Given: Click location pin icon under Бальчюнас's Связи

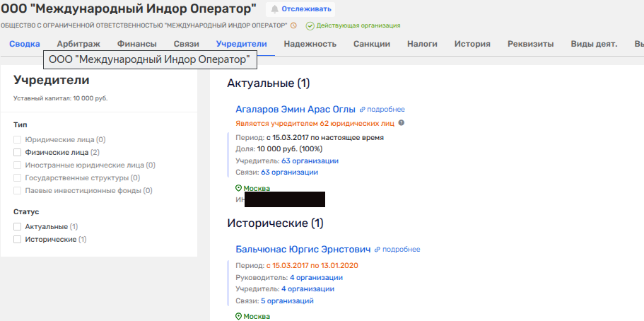Looking at the screenshot, I should (238, 316).
